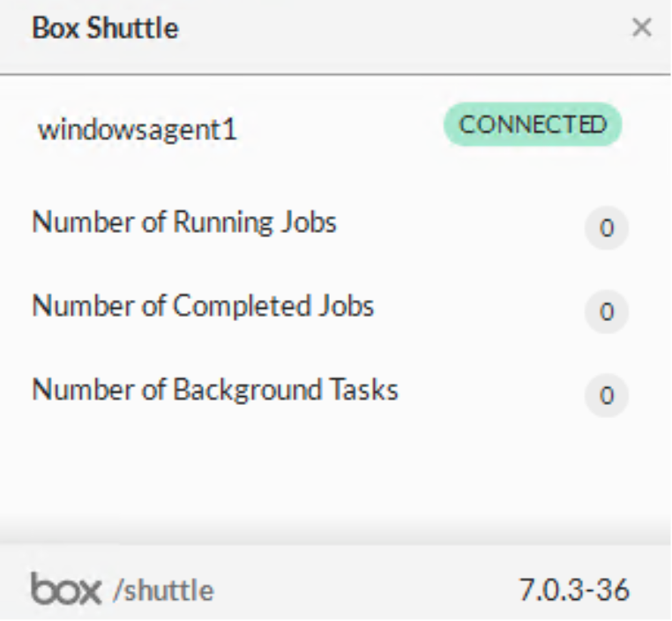Click the Box Shuttle title text
The image size is (672, 621).
point(105,28)
